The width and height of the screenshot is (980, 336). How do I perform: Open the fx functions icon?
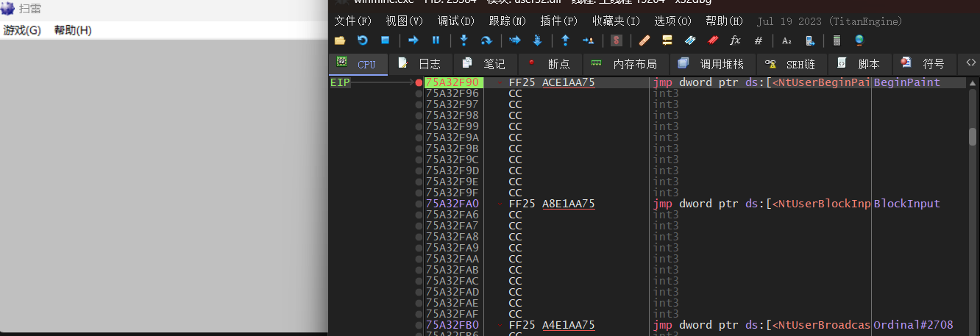[x=735, y=40]
